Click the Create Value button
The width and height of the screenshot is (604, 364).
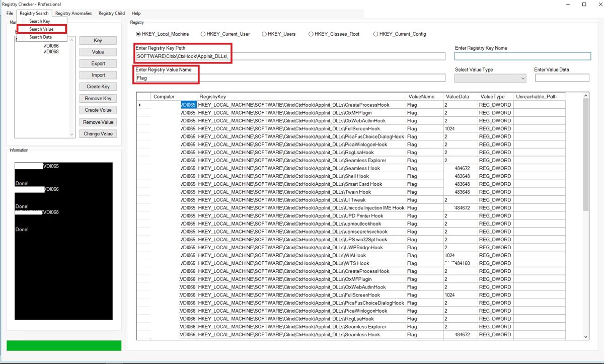click(98, 110)
